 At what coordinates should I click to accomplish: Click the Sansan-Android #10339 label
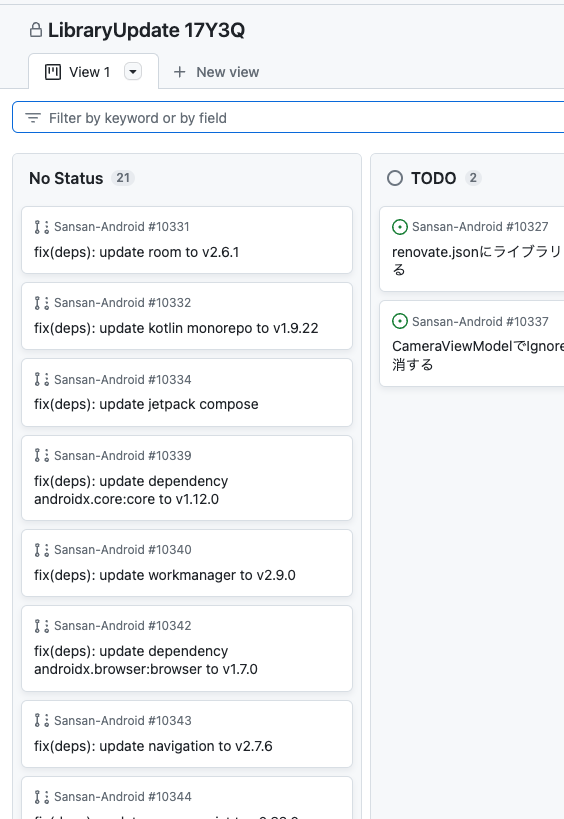click(x=123, y=455)
